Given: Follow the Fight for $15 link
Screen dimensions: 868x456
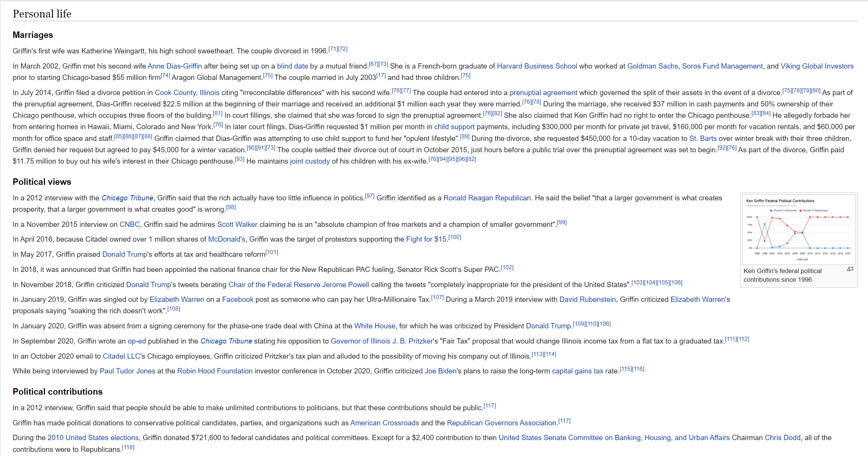Looking at the screenshot, I should [x=426, y=239].
